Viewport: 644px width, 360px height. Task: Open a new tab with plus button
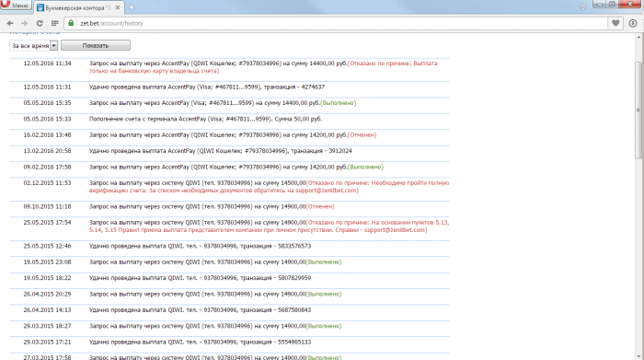pos(132,7)
